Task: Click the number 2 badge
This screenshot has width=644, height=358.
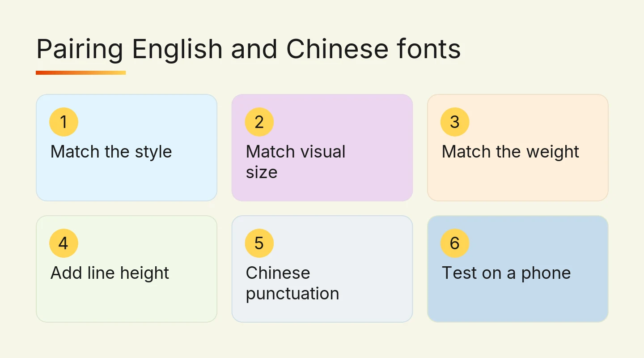Action: tap(259, 122)
